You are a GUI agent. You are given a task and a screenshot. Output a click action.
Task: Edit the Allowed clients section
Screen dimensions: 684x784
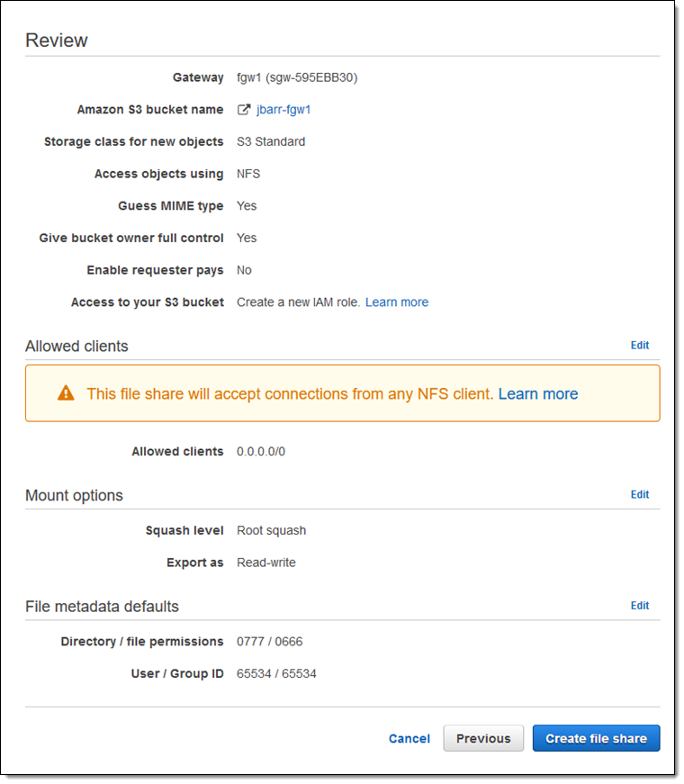pos(640,346)
